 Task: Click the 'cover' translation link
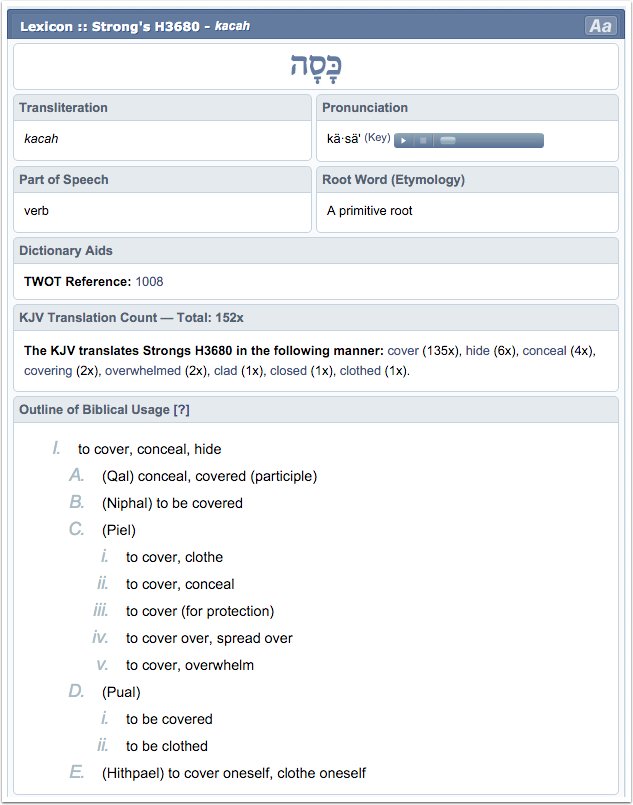click(403, 351)
